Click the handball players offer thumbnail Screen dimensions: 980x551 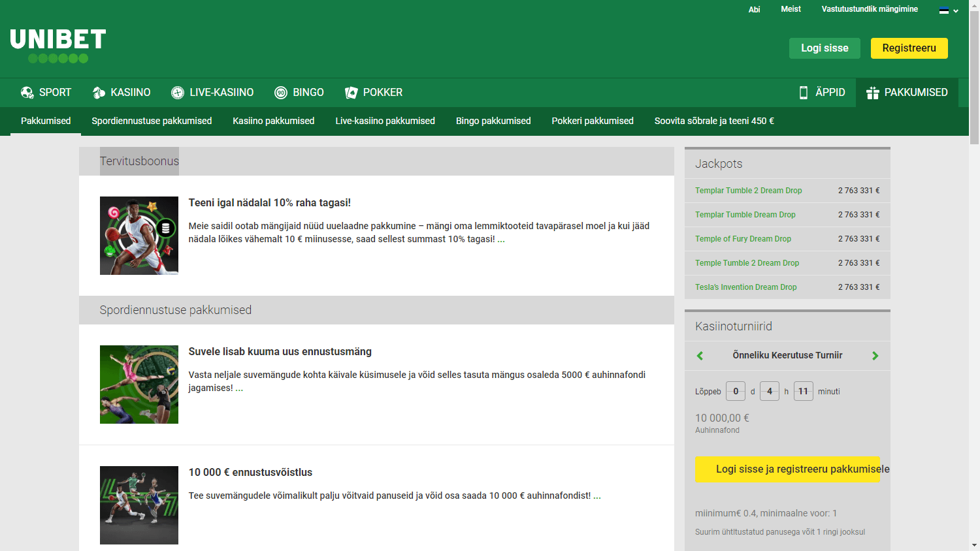coord(139,505)
